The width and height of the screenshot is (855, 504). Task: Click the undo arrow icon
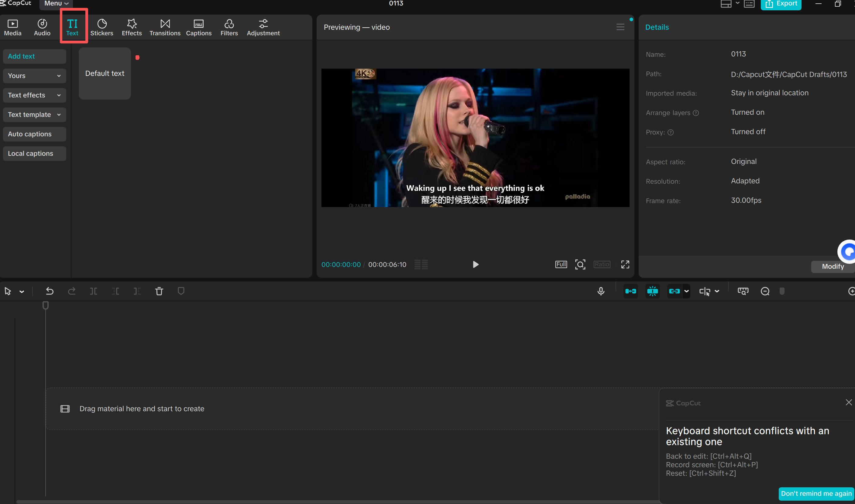coord(50,291)
